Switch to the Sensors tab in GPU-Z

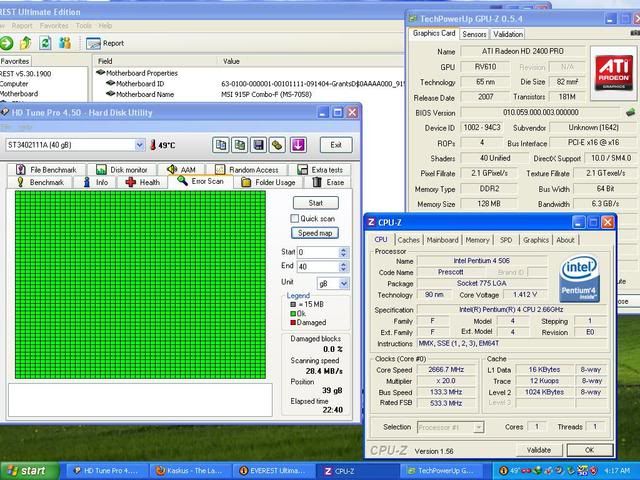(474, 34)
